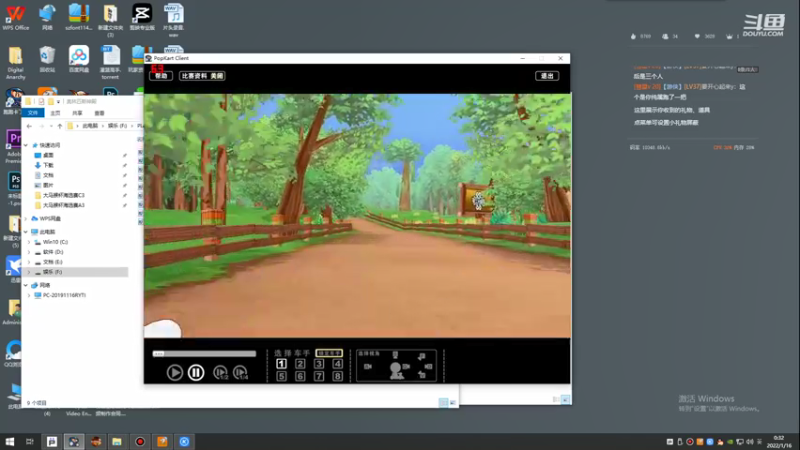This screenshot has width=800, height=450.
Task: Collapse the 快速访问 quick access section
Action: coord(26,145)
